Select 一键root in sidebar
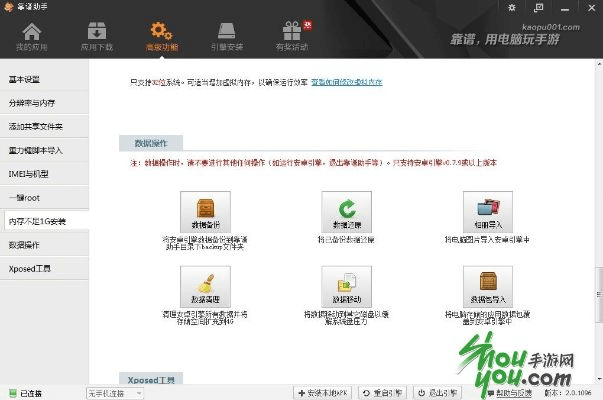Screen dimensions: 603x400 pyautogui.click(x=45, y=198)
